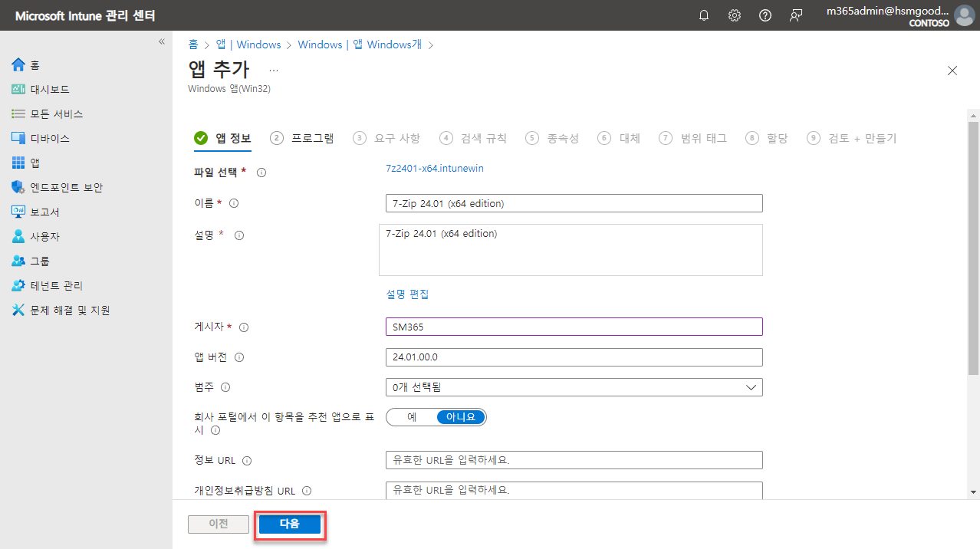This screenshot has height=549, width=980.
Task: Collapse the left navigation with the chevron
Action: pos(161,42)
